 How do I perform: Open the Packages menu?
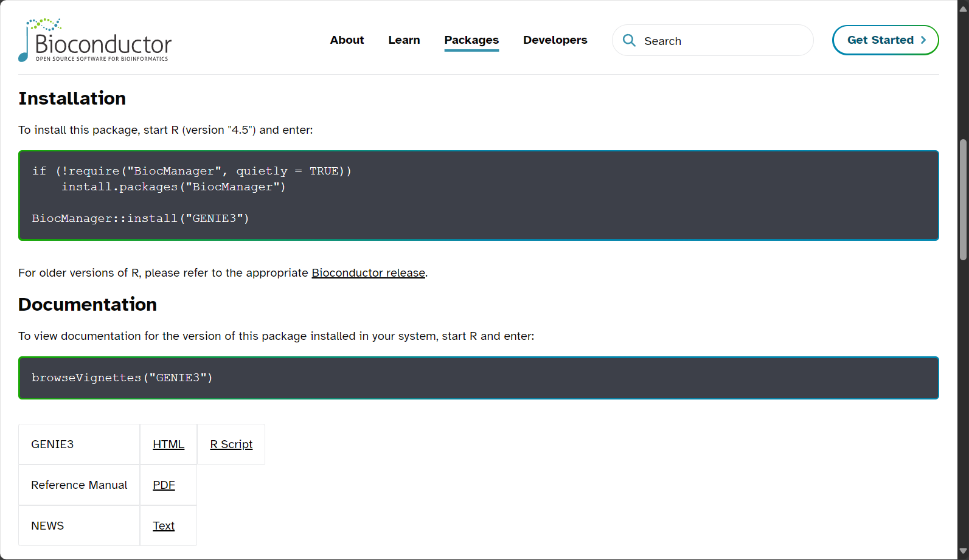(471, 40)
